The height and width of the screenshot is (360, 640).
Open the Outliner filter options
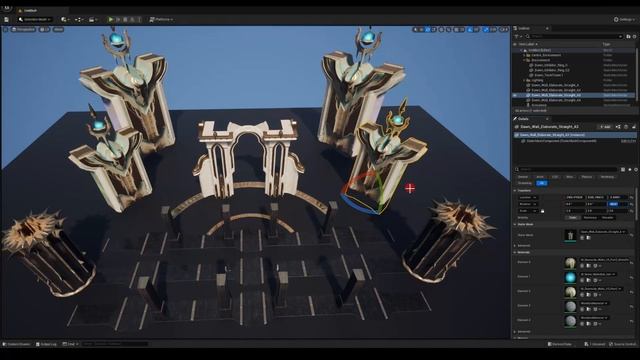pos(517,36)
